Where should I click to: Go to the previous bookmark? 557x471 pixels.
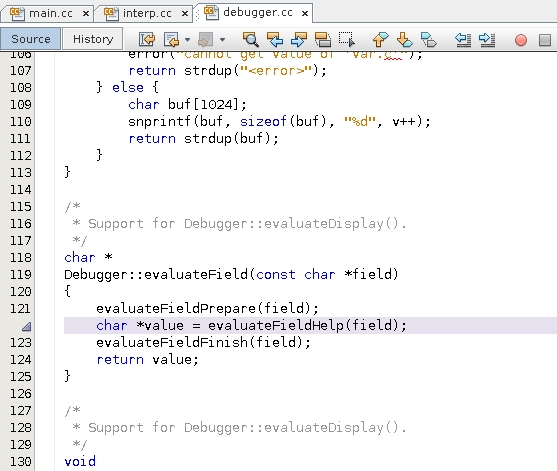pyautogui.click(x=380, y=39)
